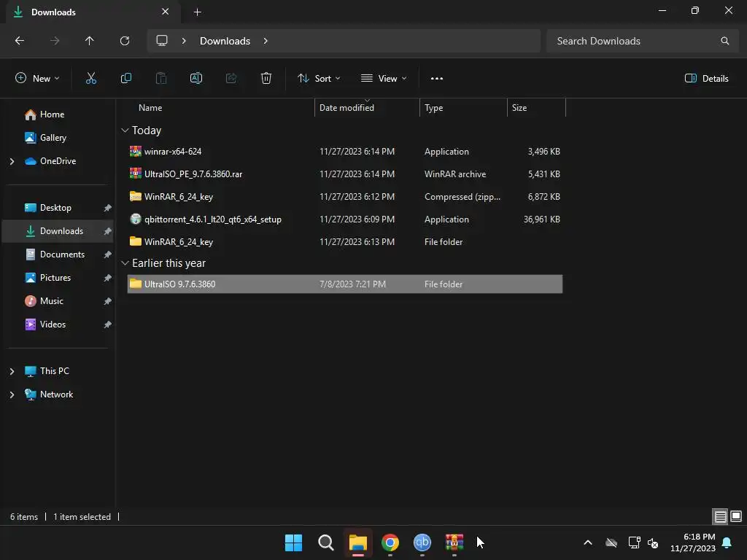
Task: Open the Sort dropdown
Action: [319, 79]
